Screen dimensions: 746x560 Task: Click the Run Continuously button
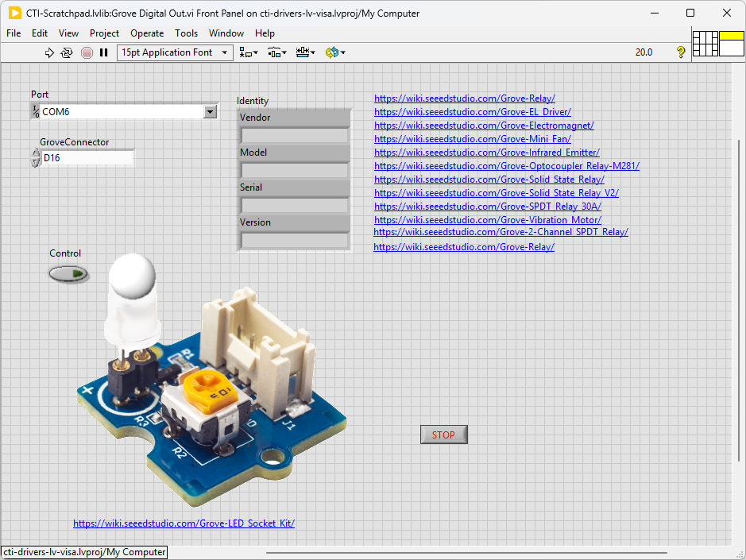click(x=67, y=52)
